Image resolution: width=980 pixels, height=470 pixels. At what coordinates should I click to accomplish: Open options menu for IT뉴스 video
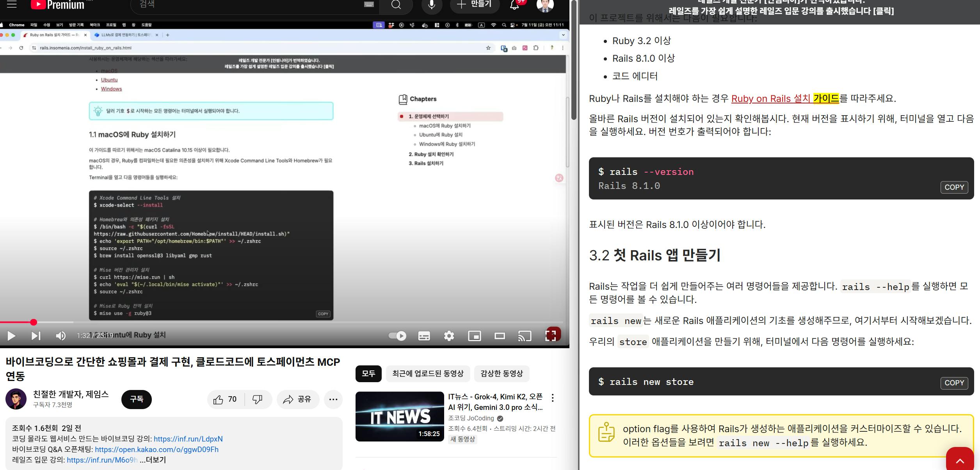pyautogui.click(x=552, y=398)
